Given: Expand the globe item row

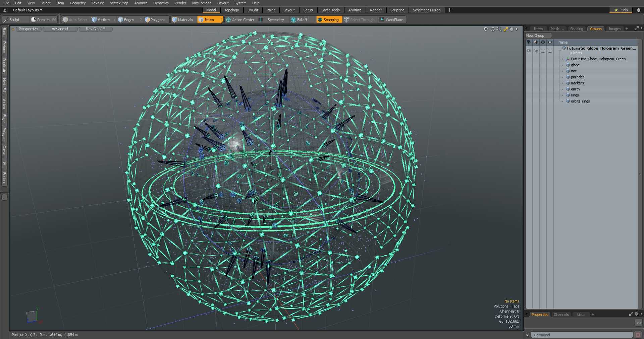Looking at the screenshot, I should (562, 65).
